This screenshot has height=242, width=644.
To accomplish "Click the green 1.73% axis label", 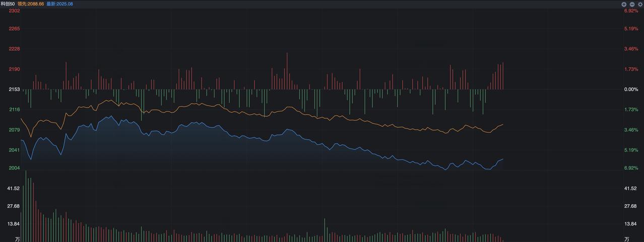I will pyautogui.click(x=631, y=109).
